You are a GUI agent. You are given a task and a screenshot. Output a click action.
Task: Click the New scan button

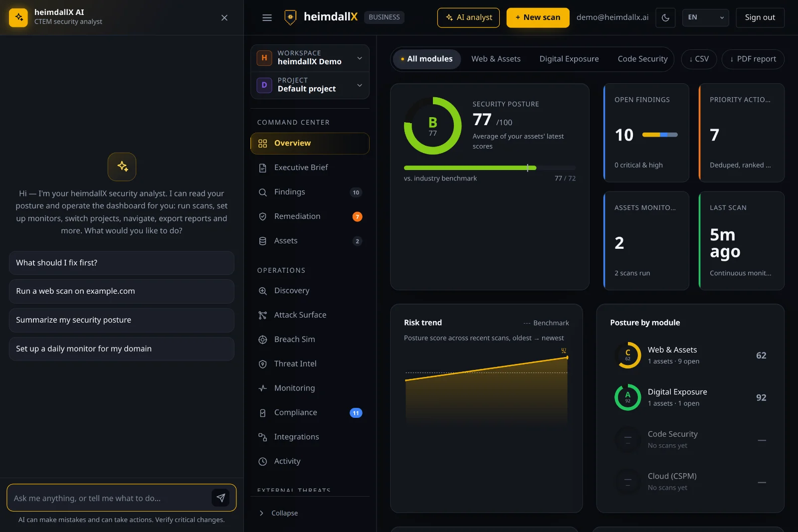(x=538, y=17)
